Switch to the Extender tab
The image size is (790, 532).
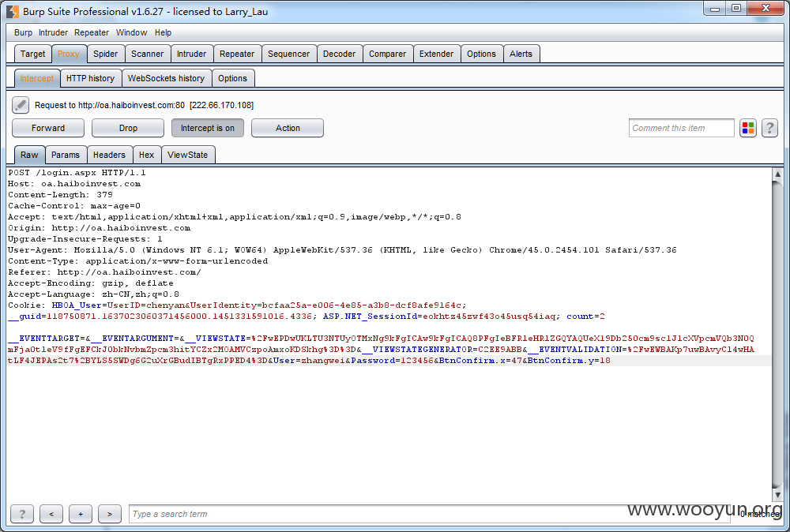tap(436, 54)
